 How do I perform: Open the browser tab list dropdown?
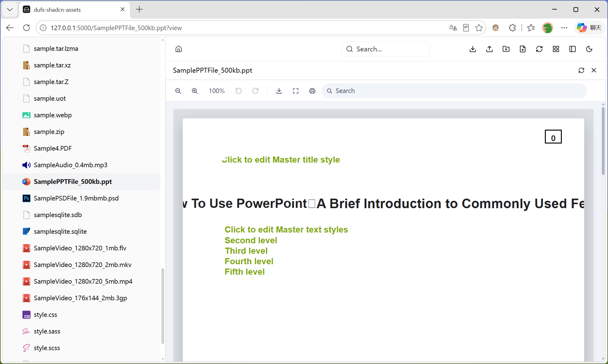click(x=10, y=10)
